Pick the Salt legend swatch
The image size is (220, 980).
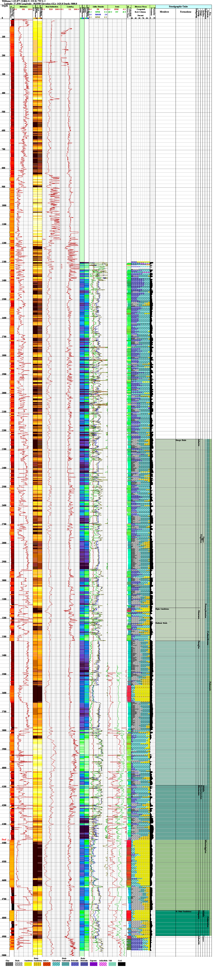[113, 964]
